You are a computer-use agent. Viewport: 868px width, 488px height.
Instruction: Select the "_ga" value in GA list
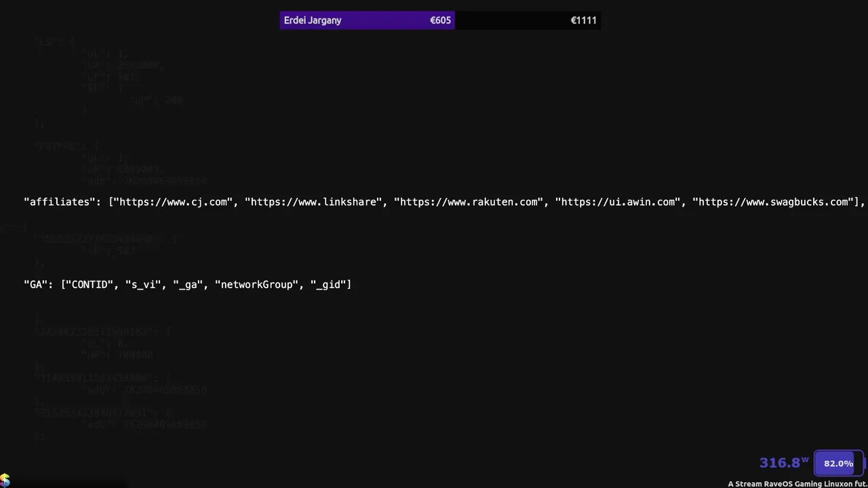coord(189,285)
